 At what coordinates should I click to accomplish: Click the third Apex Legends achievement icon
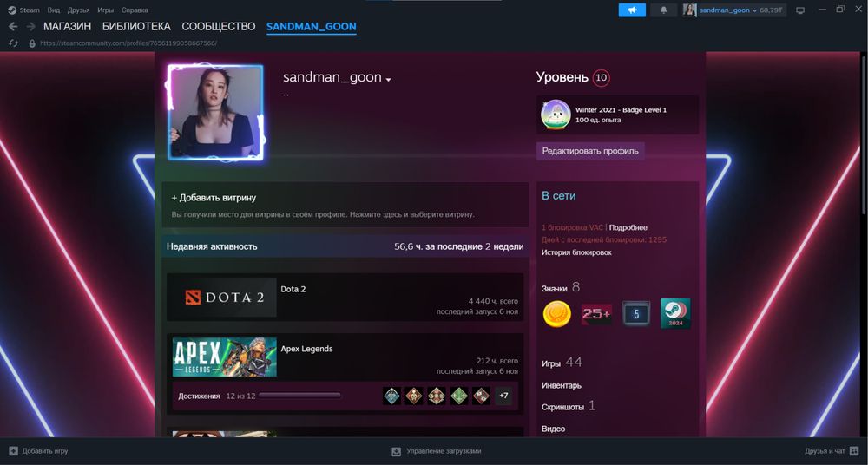(x=437, y=396)
